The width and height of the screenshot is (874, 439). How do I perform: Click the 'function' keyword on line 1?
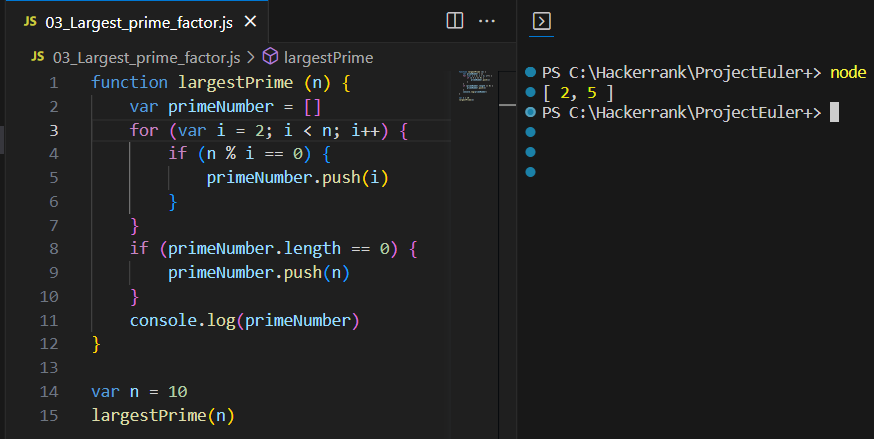click(129, 82)
